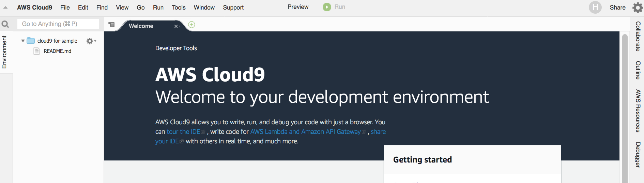This screenshot has height=183, width=644.
Task: Follow the 'tour the IDE' link
Action: pos(183,131)
